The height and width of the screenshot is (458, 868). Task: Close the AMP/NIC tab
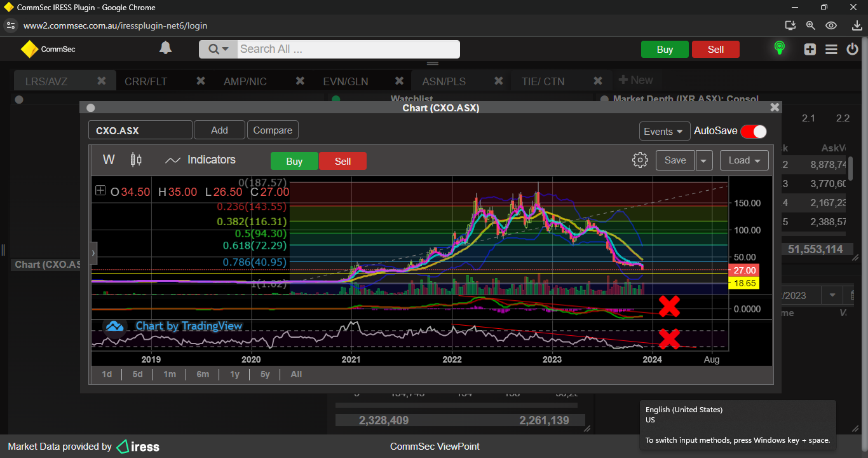click(300, 81)
